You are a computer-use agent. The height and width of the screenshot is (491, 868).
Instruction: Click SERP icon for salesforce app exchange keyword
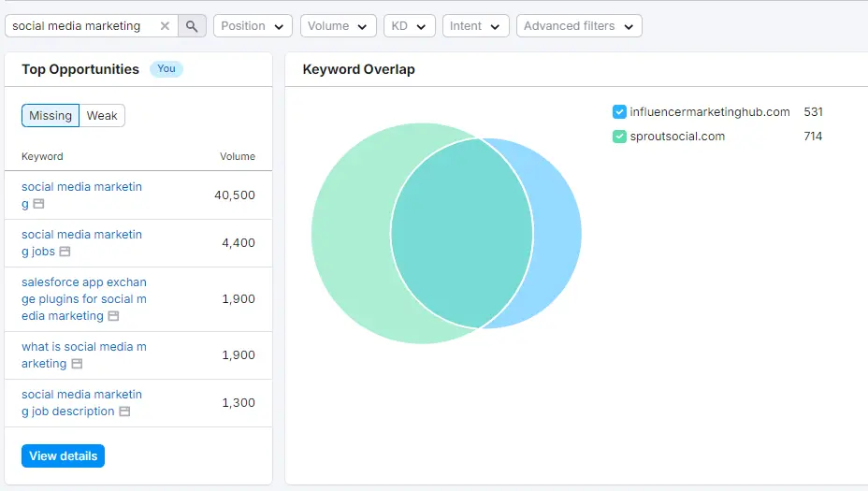click(x=113, y=316)
